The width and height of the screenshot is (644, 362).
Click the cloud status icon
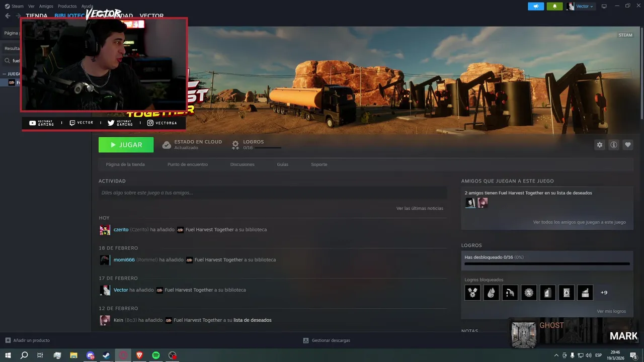coord(167,145)
